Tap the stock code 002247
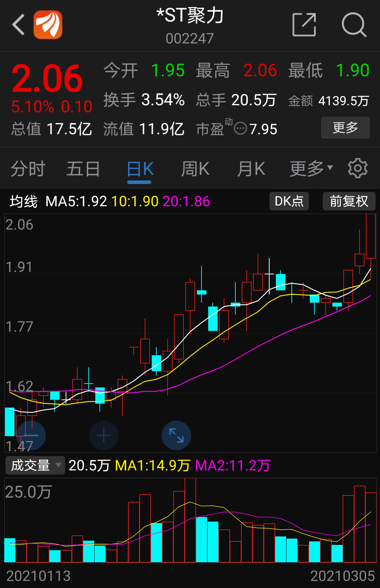 coord(190,38)
